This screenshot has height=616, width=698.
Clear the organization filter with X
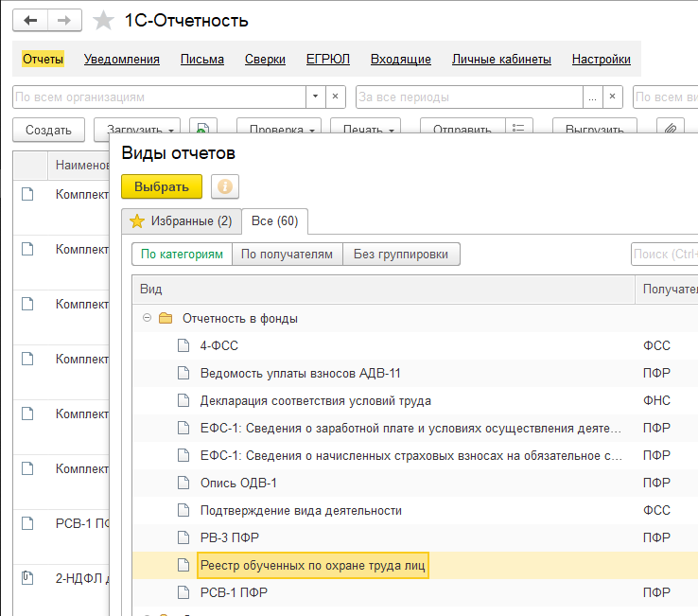[336, 97]
